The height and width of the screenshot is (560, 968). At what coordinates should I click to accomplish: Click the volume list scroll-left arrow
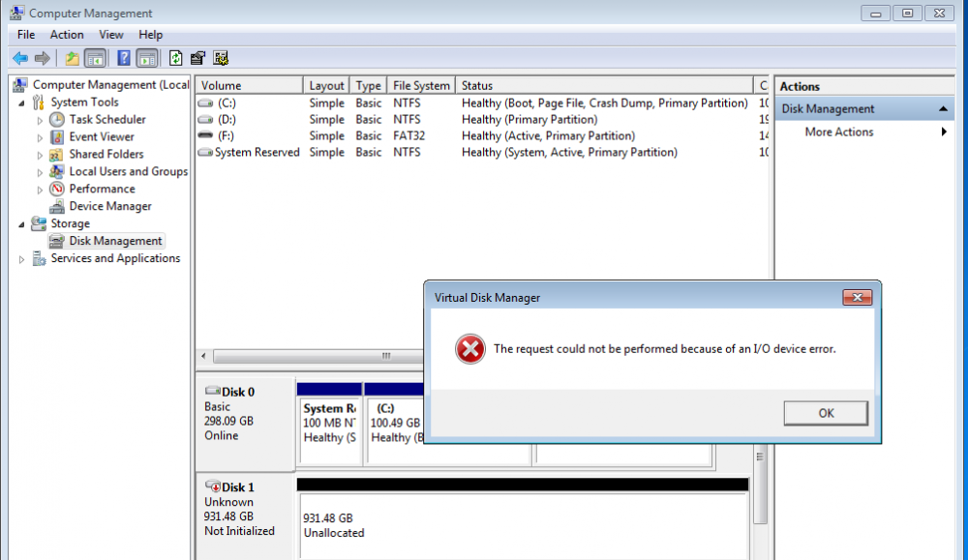[x=204, y=356]
